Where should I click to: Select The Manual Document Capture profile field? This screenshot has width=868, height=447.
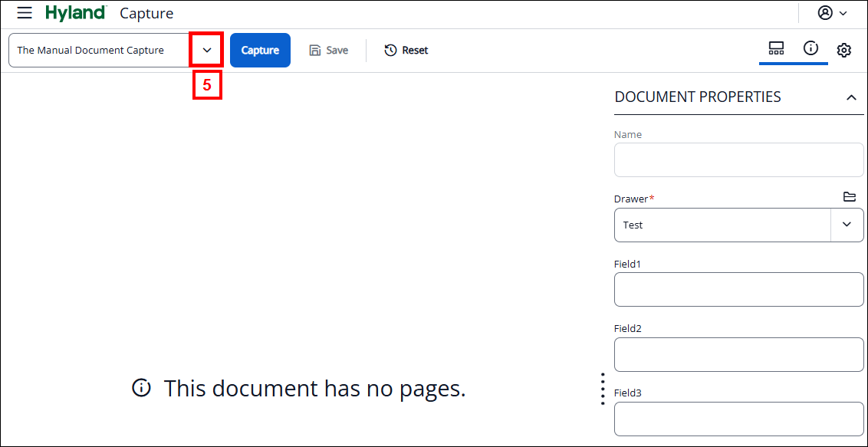coord(100,51)
